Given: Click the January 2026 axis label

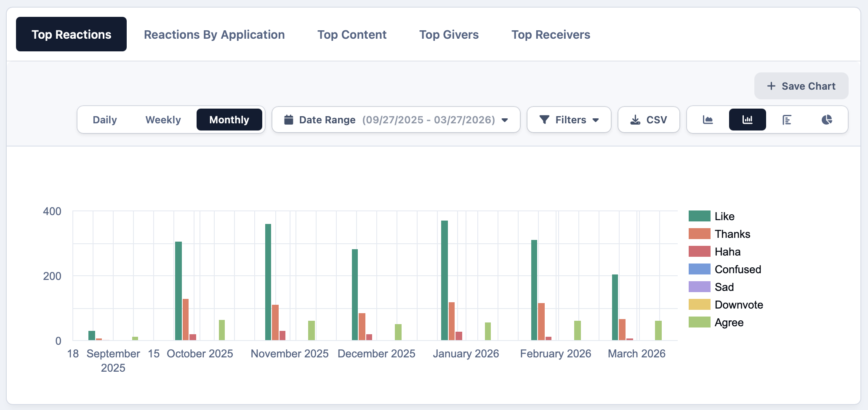Looking at the screenshot, I should (x=466, y=354).
